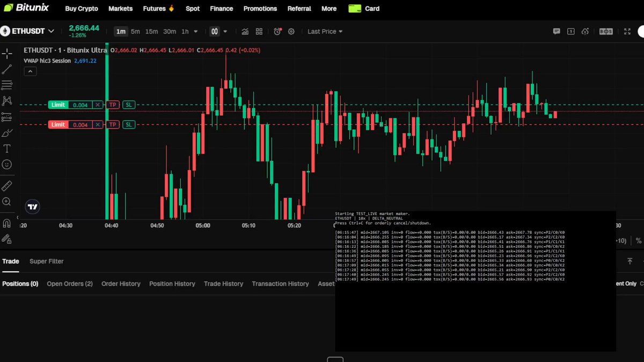
Task: Select the pattern drawing tool
Action: click(x=7, y=101)
